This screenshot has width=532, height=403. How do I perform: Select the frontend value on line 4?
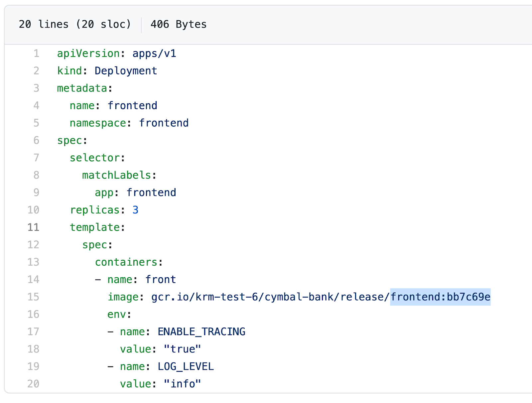coord(132,105)
